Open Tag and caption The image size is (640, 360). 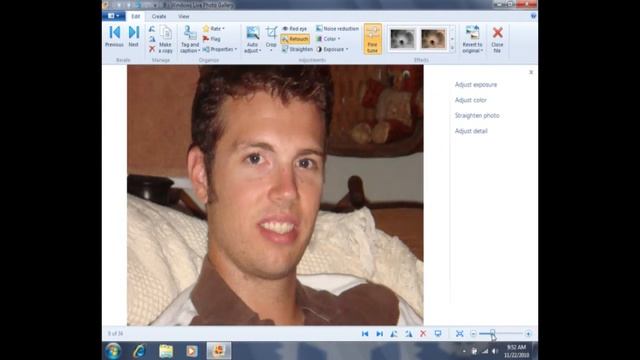coord(190,39)
